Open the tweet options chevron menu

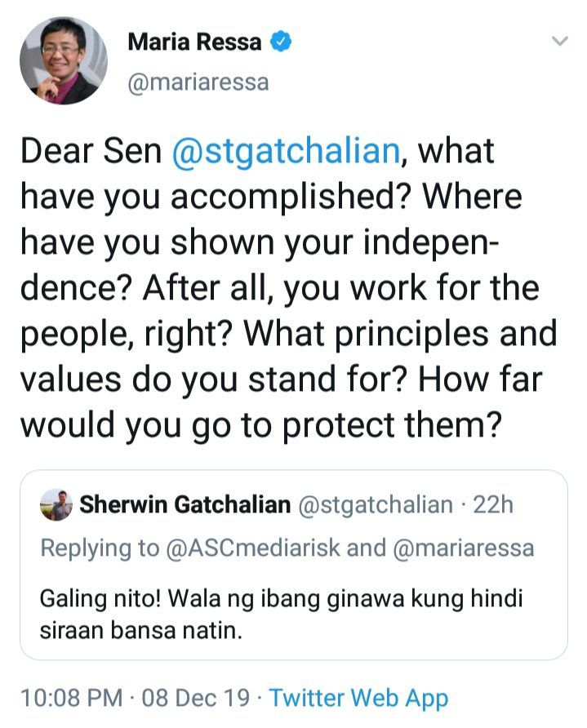(559, 42)
